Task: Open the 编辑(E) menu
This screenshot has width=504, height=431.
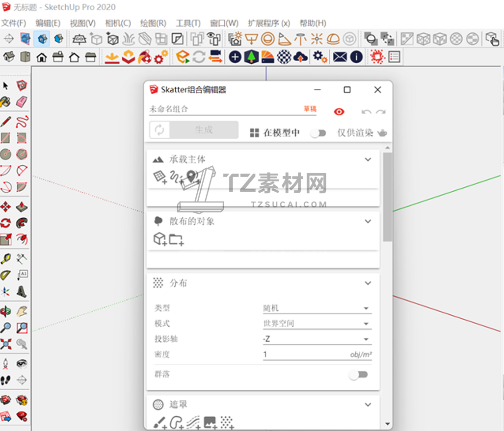Action: [48, 23]
